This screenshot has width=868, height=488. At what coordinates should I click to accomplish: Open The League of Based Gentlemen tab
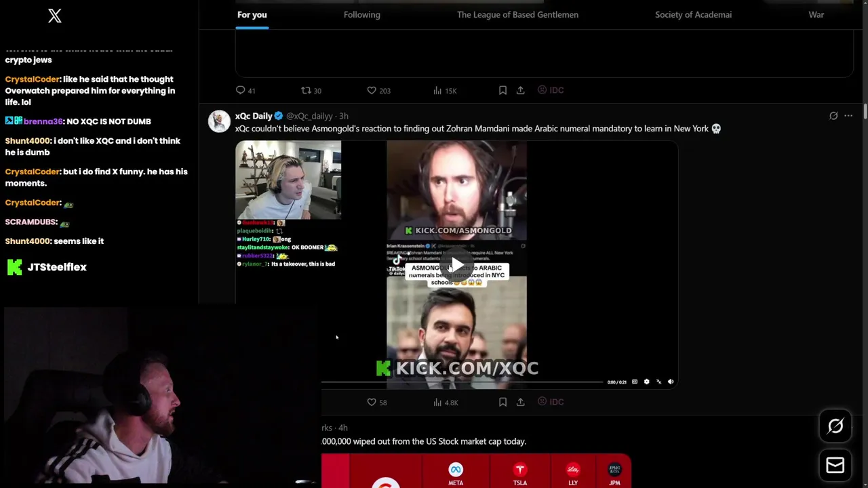[517, 14]
